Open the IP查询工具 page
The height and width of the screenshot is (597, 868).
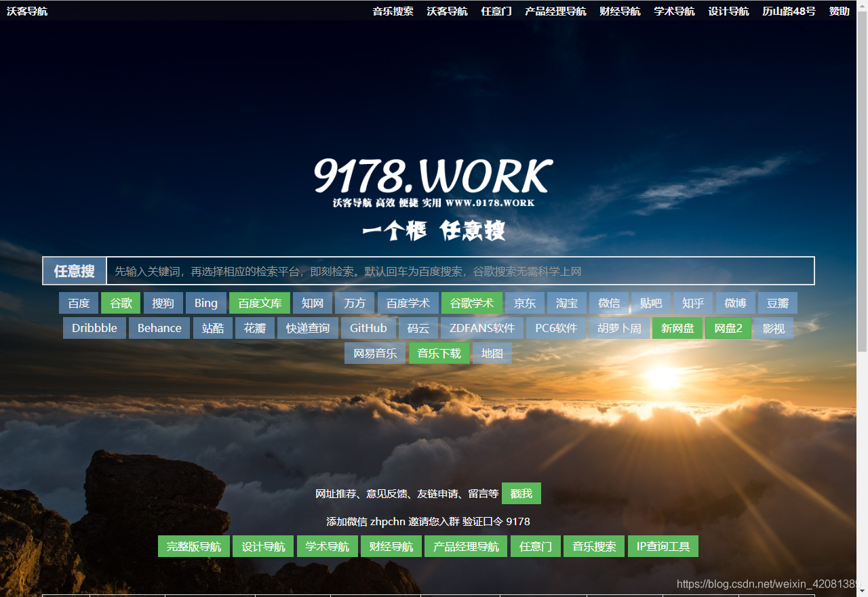pos(663,546)
